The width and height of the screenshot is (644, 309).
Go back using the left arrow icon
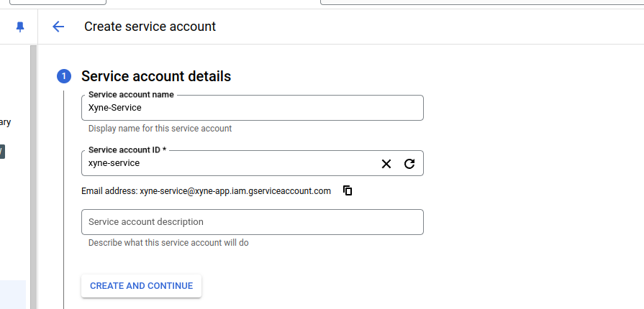(x=58, y=27)
